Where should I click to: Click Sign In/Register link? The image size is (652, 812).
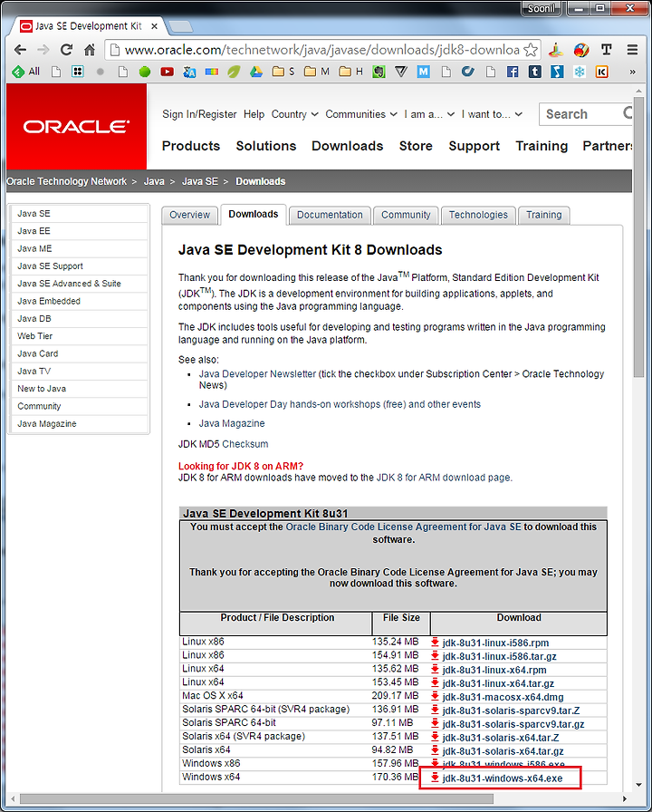pyautogui.click(x=199, y=114)
